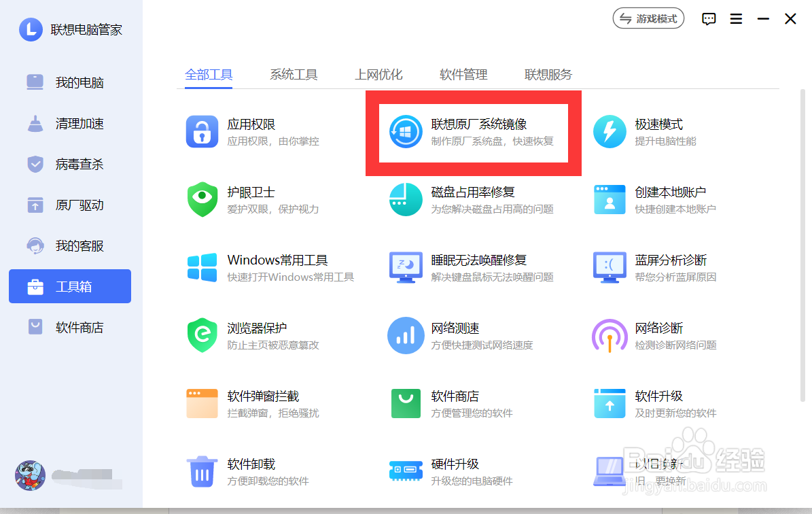This screenshot has height=514, width=812.
Task: Click 拦截弹窗，拒绝骚扰 description
Action: (273, 413)
